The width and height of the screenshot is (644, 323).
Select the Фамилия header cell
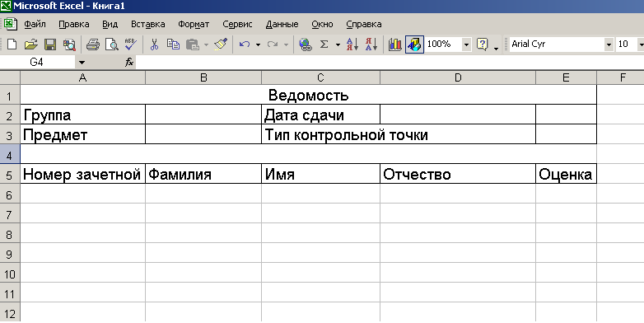(203, 174)
